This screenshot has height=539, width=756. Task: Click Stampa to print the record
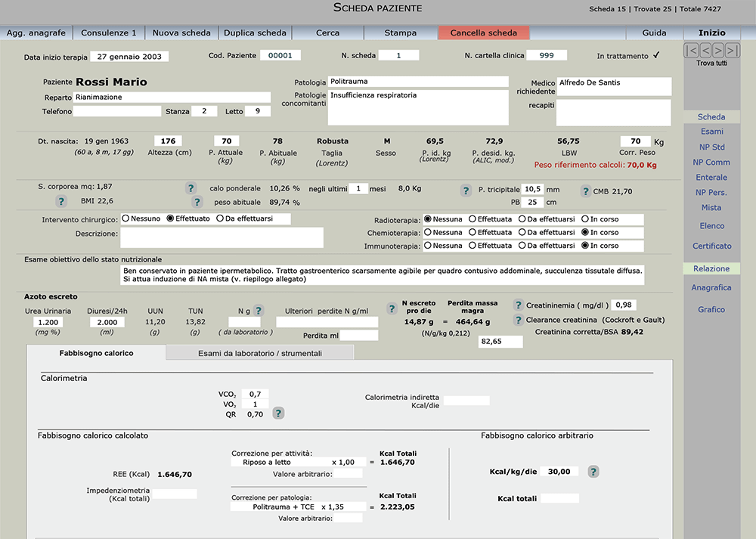coord(401,33)
